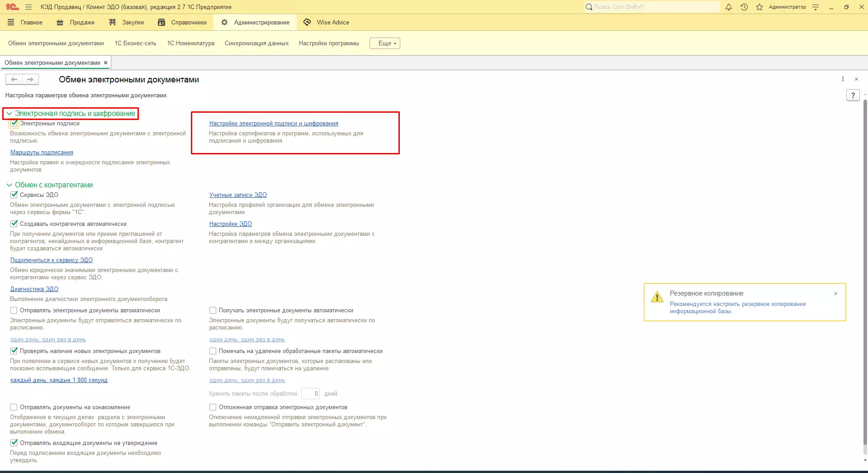Open the Закупки menu section

tap(133, 22)
